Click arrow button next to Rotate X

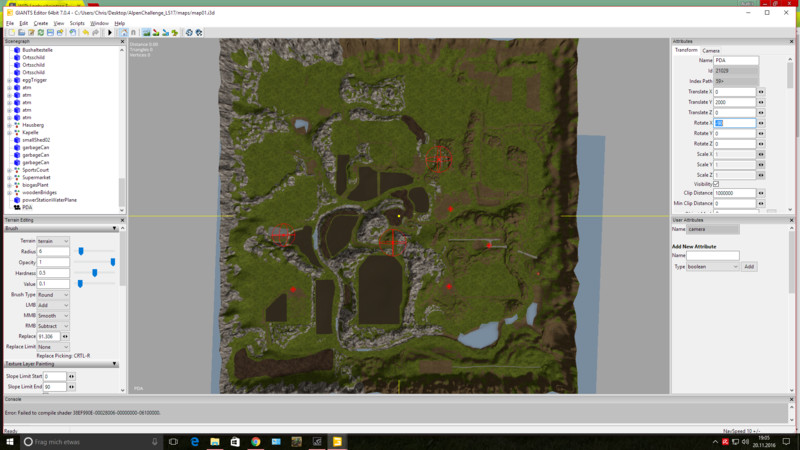tap(761, 123)
